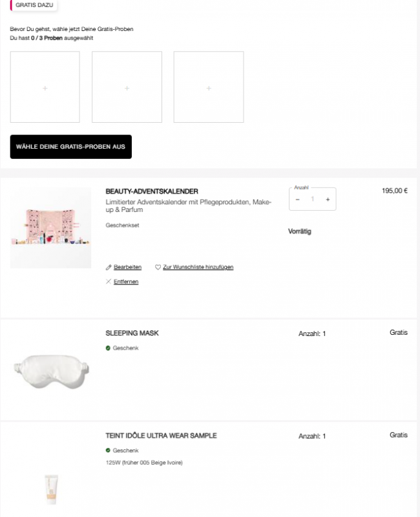
Task: Increase Adventskalender quantity with plus
Action: pos(328,199)
